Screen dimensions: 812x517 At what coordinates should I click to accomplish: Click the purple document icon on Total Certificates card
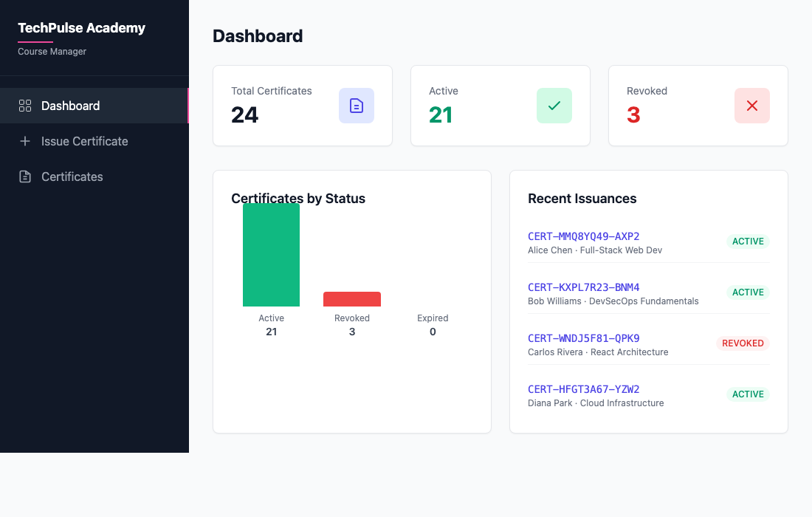click(x=357, y=106)
